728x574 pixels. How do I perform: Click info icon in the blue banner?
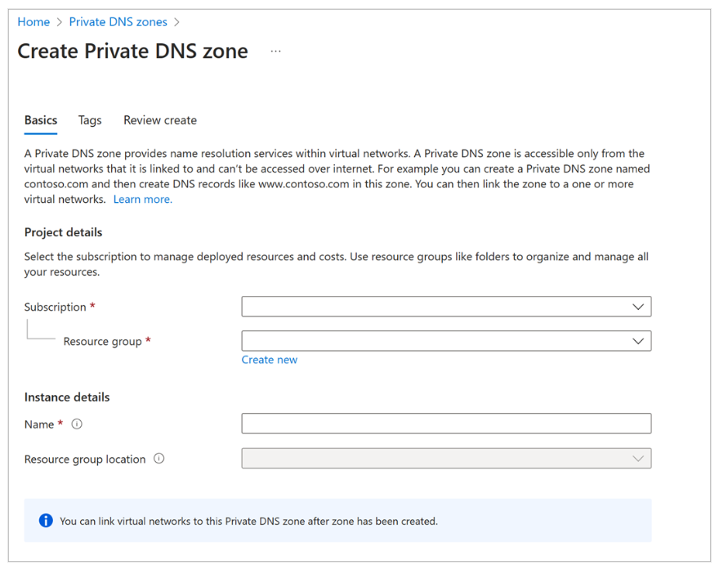point(46,520)
